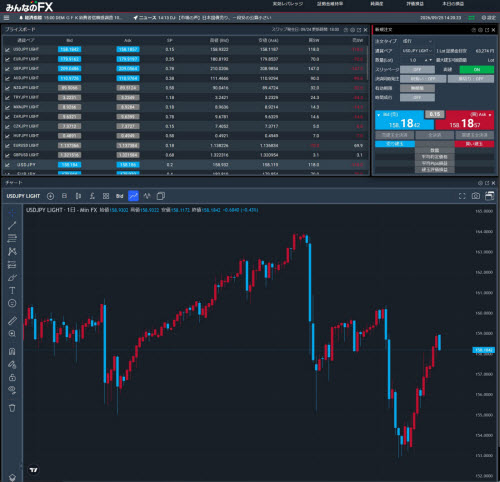Screen dimensions: 500x482
Task: Enter chart fullscreen mode
Action: [x=462, y=196]
